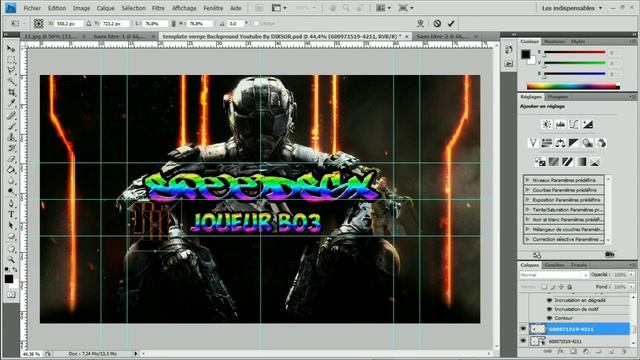640x360 pixels.
Task: Switch to warp mode icon in options bar
Action: coord(420,24)
